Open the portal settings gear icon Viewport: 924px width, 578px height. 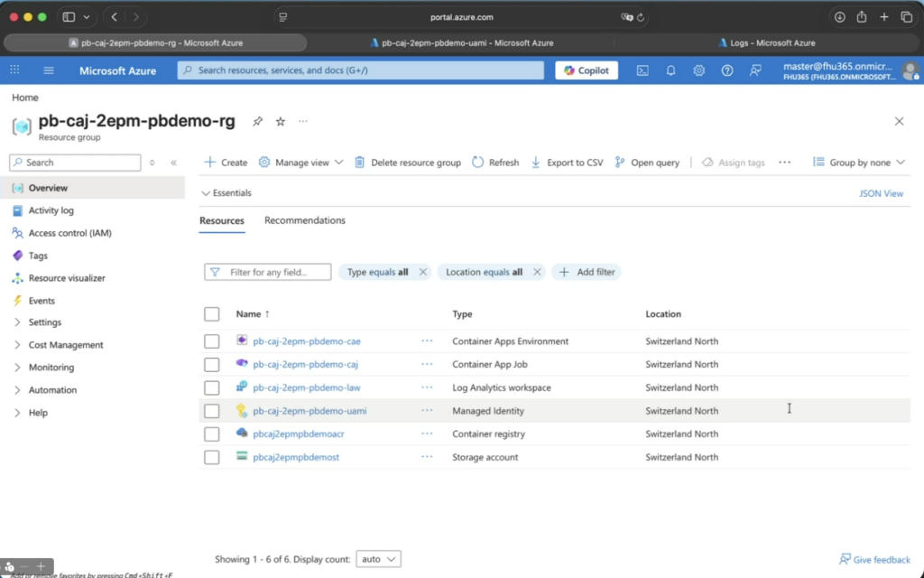(698, 70)
